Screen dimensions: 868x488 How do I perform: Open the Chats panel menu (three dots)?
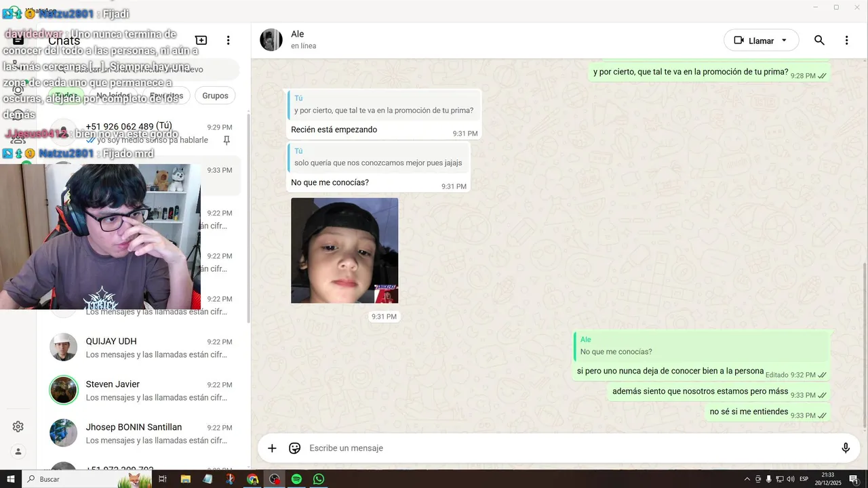(x=229, y=41)
